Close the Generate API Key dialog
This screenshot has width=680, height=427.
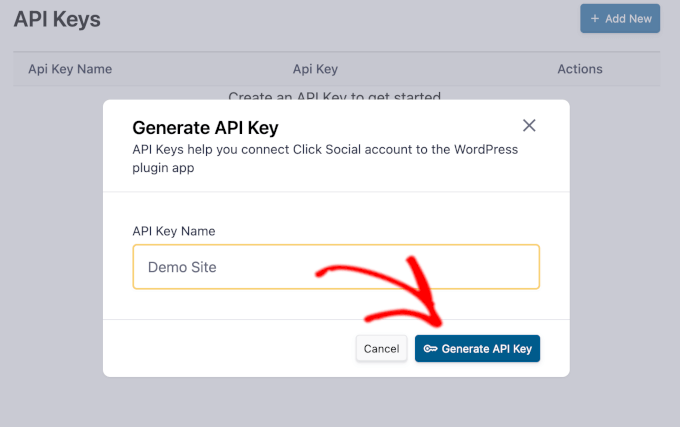[529, 125]
